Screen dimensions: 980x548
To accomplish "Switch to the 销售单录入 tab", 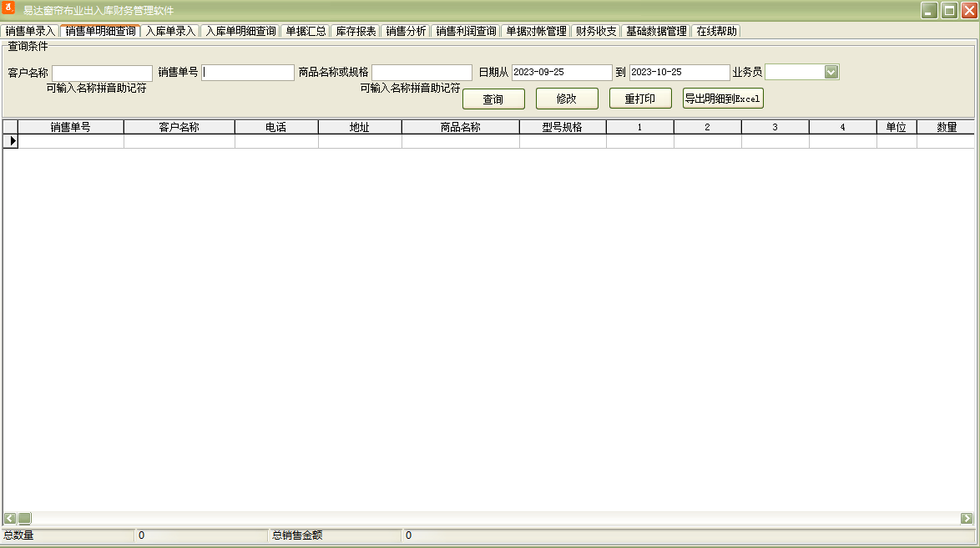I will [x=30, y=31].
